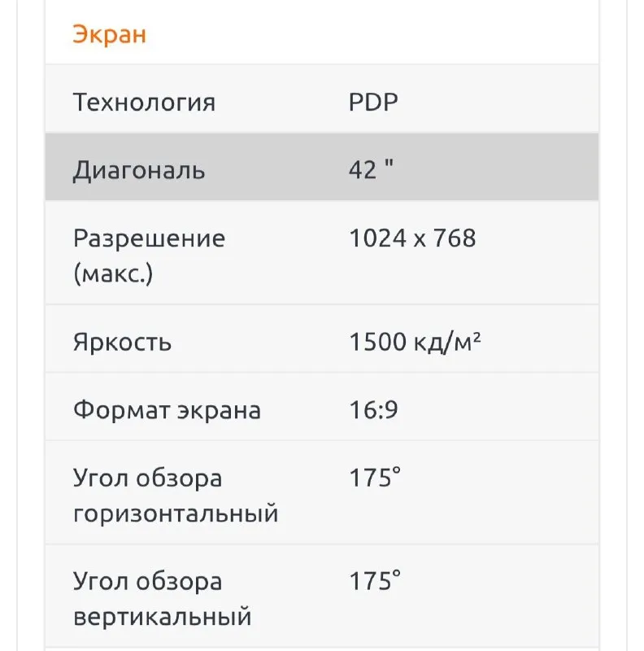Click the 1024 x 768 resolution value
Image resolution: width=644 pixels, height=651 pixels.
click(412, 238)
